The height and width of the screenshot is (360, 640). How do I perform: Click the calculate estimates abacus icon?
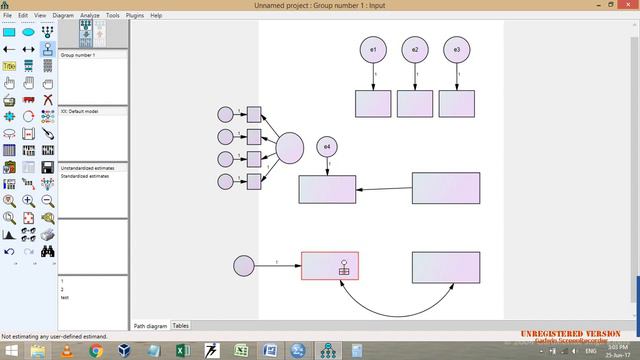47,150
